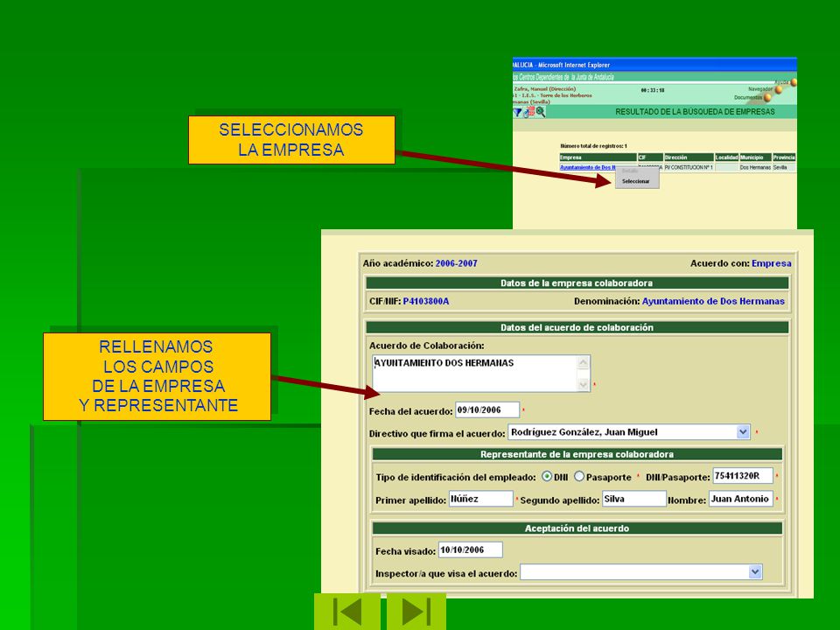The image size is (840, 630).
Task: Click the 'Fecha visado' date field
Action: 471,549
